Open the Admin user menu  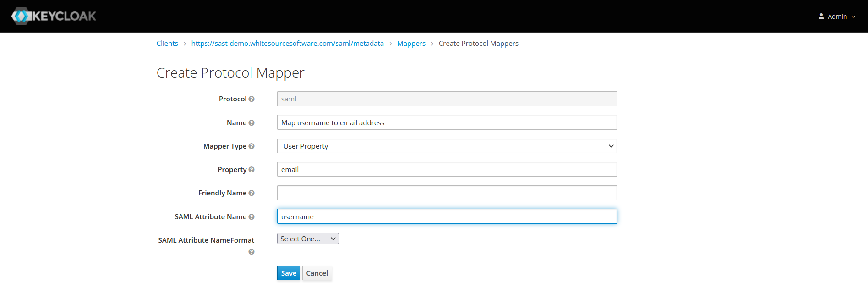[x=837, y=17]
